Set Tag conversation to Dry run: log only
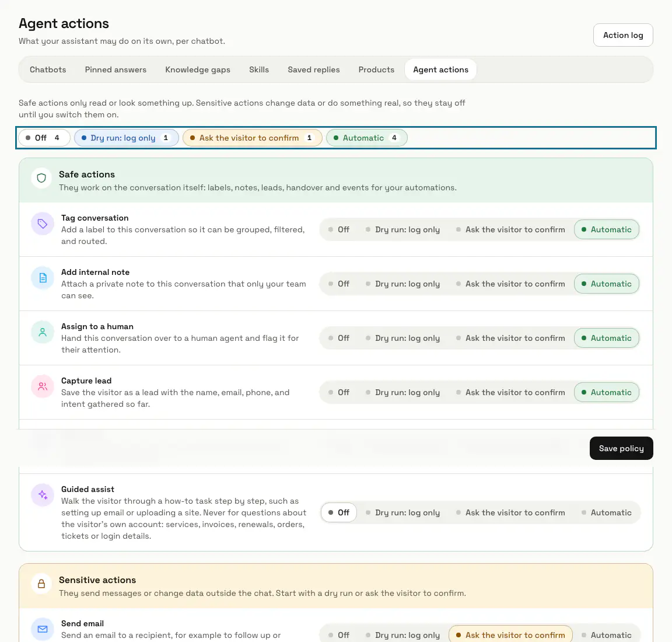 pos(403,229)
